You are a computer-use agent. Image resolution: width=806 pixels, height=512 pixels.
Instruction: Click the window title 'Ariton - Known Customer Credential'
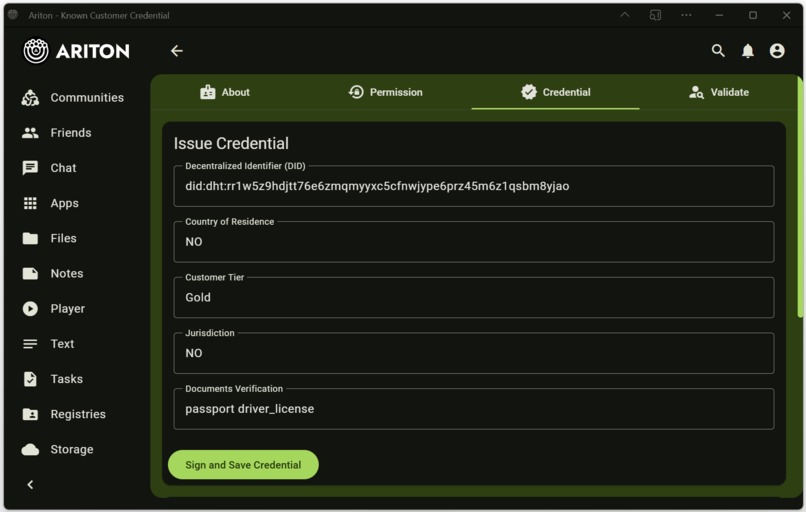tap(99, 15)
